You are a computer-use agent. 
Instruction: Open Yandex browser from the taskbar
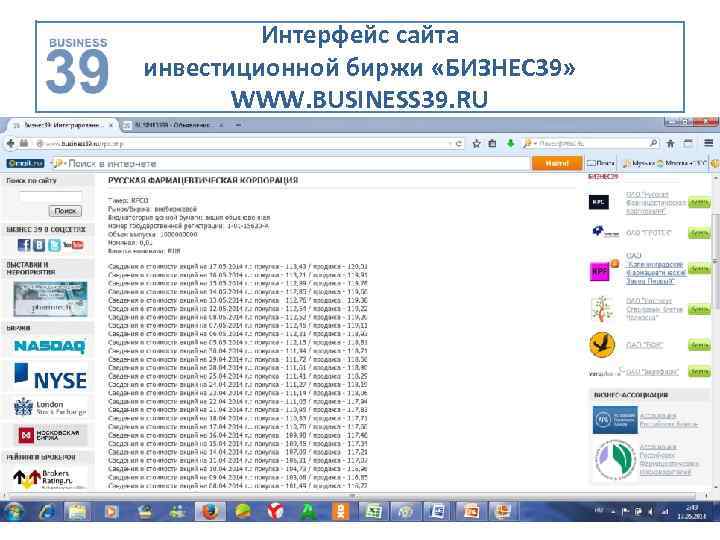tap(276, 511)
